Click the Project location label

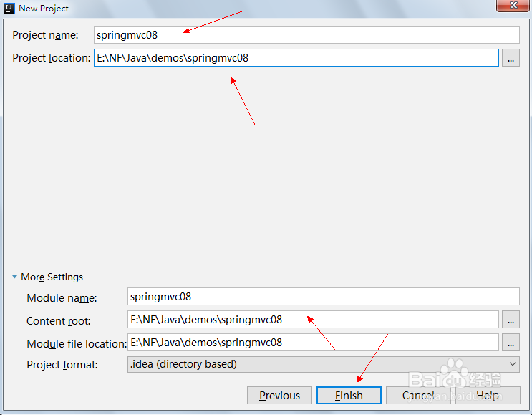(x=52, y=58)
